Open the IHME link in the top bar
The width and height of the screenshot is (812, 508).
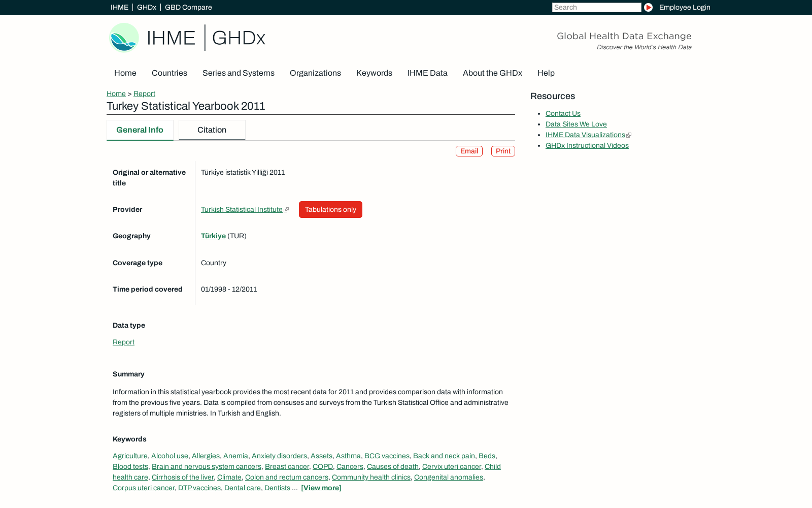[x=119, y=7]
